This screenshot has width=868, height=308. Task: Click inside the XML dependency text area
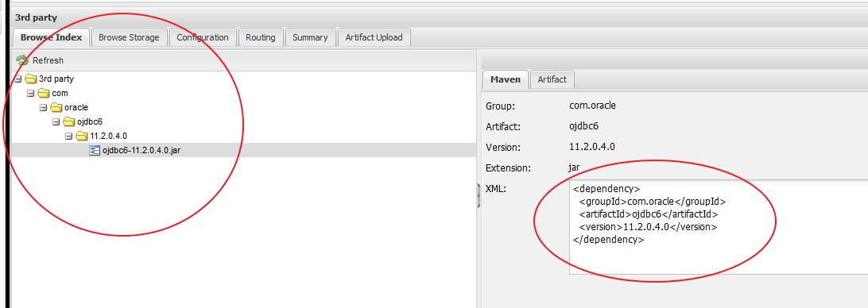(x=719, y=227)
